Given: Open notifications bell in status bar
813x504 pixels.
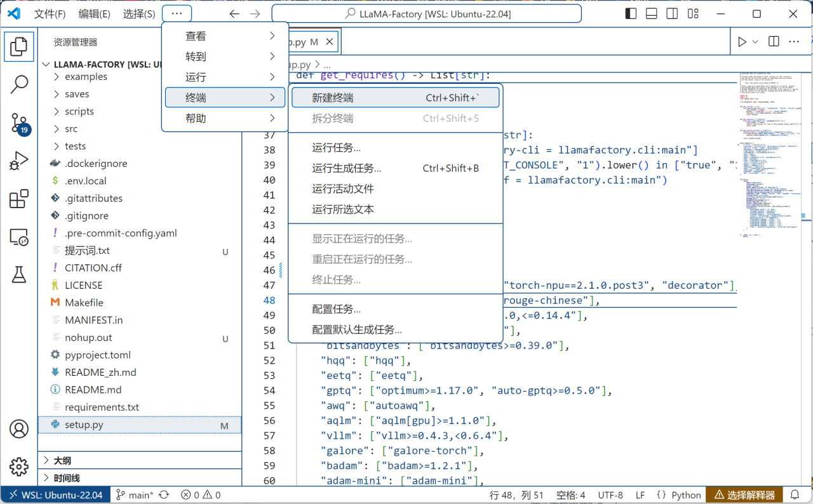Looking at the screenshot, I should [x=795, y=495].
